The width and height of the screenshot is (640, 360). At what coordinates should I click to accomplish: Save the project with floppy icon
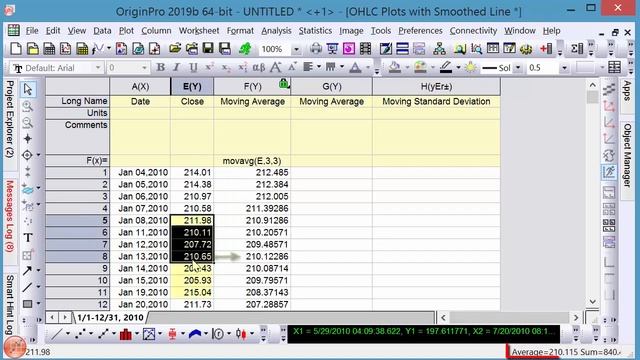pos(208,49)
